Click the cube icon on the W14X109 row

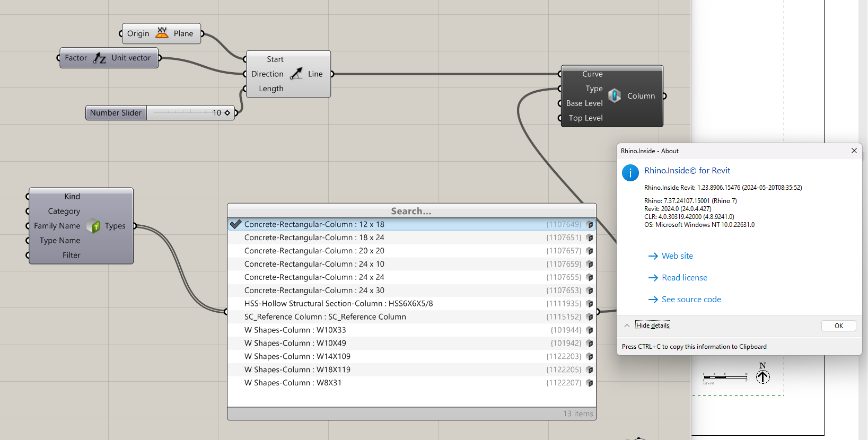(589, 357)
